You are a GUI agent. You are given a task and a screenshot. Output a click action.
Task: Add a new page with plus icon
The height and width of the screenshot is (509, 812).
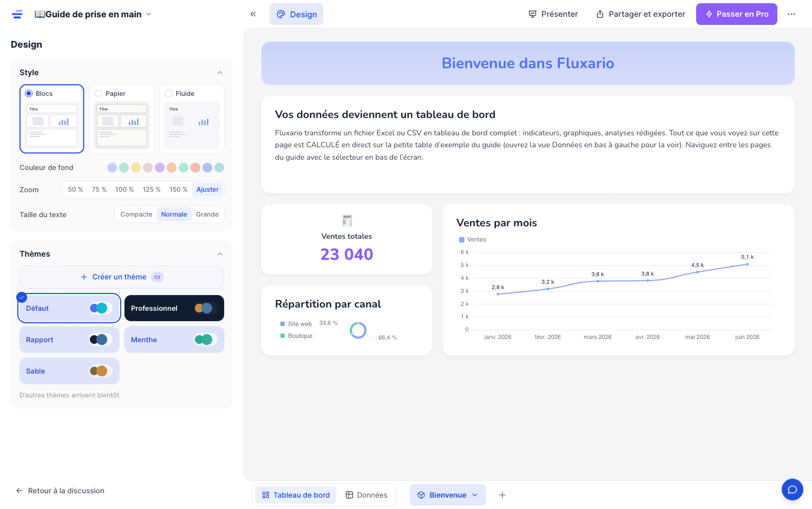[x=502, y=495]
